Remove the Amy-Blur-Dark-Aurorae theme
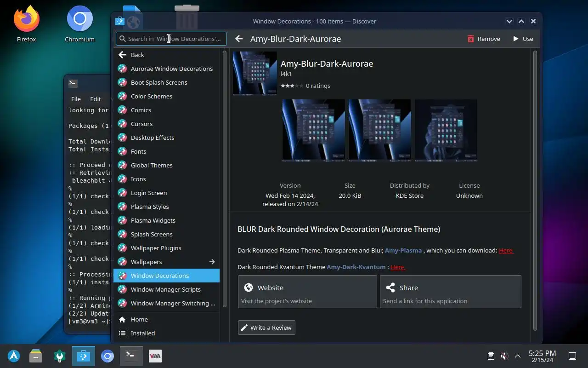The image size is (588, 368). 484,39
